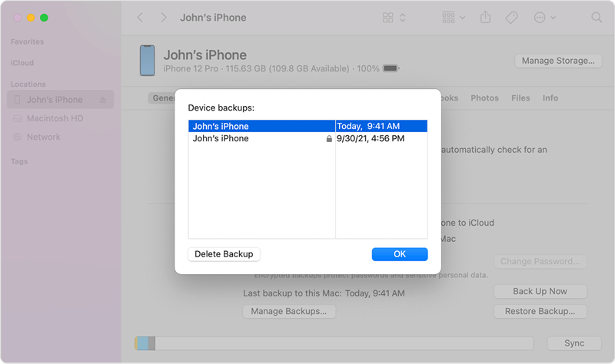
Task: Switch to the Files tab
Action: (520, 98)
